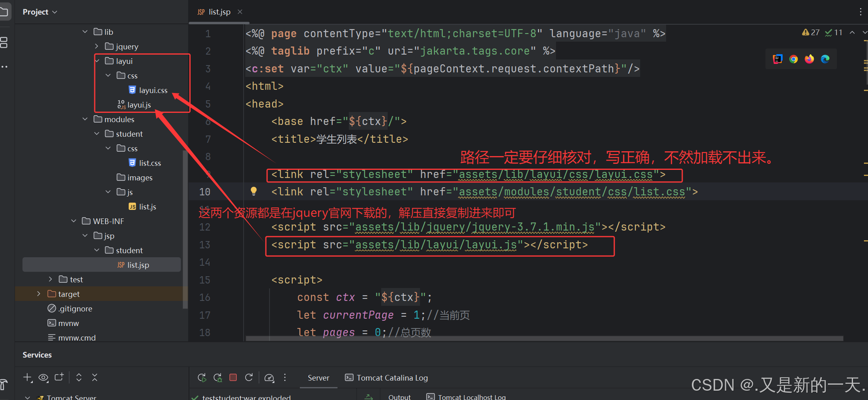Show the 11 typos inspection indicator
868x400 pixels.
(x=834, y=32)
